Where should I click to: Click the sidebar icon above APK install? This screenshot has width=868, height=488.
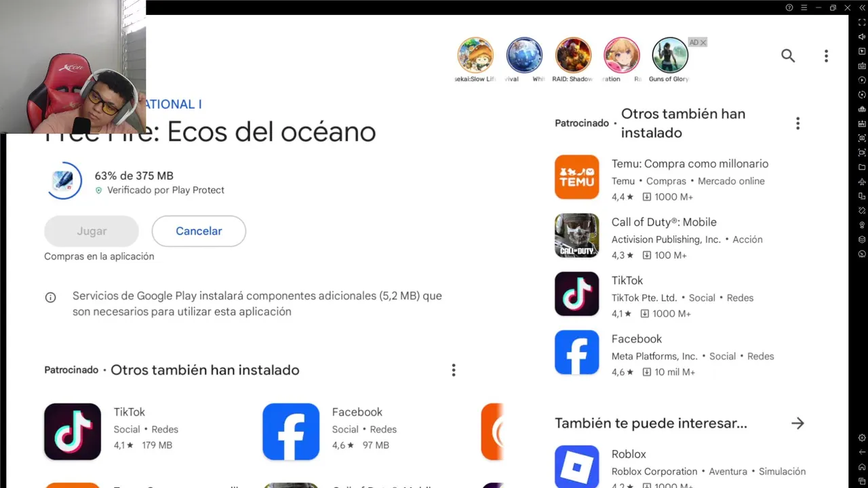click(x=862, y=109)
